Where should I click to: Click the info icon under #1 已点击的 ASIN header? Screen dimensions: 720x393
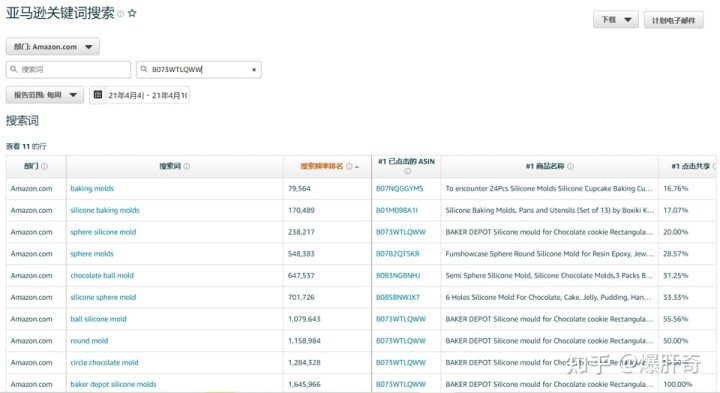[407, 171]
